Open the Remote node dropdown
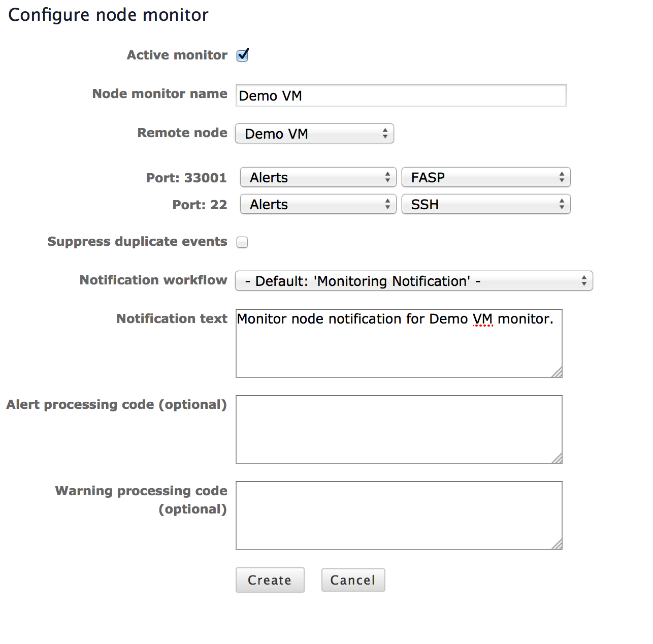The image size is (653, 644). pos(314,134)
